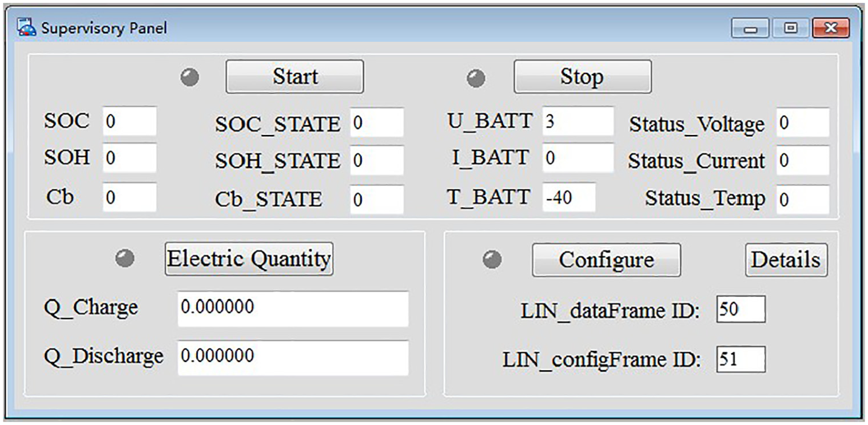Click the indicator LED beside Start
This screenshot has height=425, width=868.
click(x=190, y=77)
